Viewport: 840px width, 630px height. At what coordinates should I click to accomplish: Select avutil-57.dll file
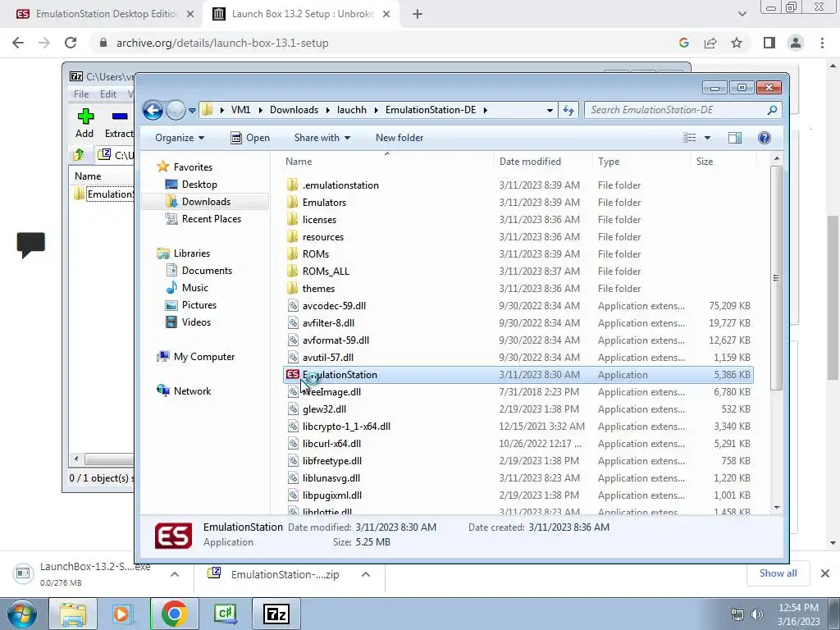(x=328, y=358)
